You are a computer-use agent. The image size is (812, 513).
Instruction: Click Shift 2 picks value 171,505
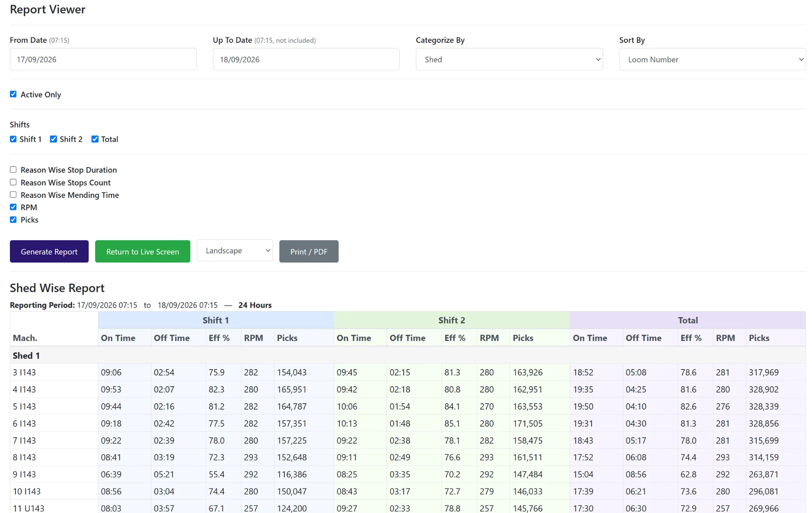[x=527, y=423]
